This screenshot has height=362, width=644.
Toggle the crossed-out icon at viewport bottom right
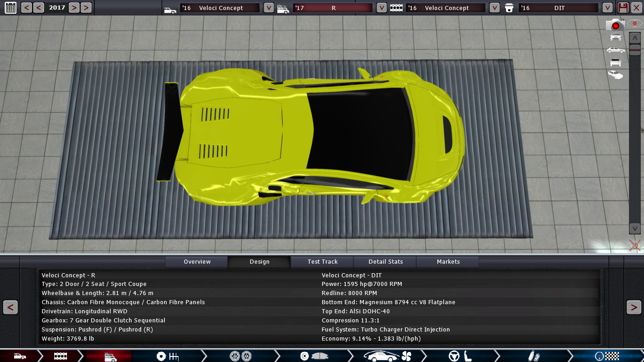point(634,246)
